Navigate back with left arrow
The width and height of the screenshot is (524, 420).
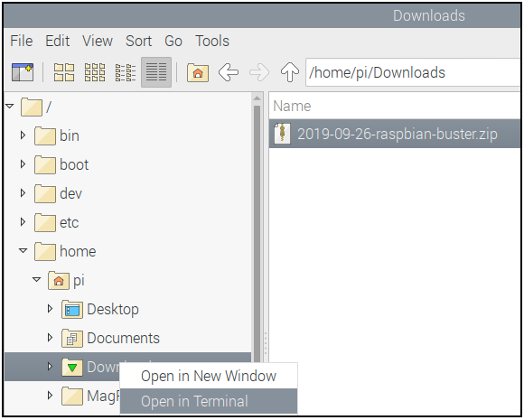(229, 72)
